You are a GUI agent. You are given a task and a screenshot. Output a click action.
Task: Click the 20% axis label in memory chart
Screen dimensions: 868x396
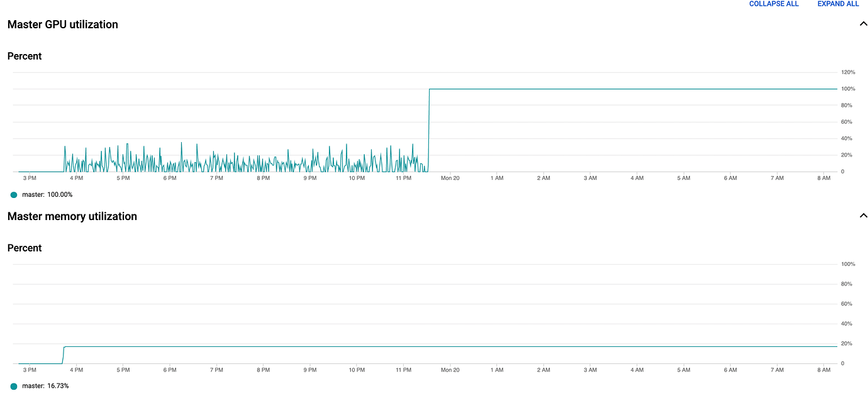point(847,344)
